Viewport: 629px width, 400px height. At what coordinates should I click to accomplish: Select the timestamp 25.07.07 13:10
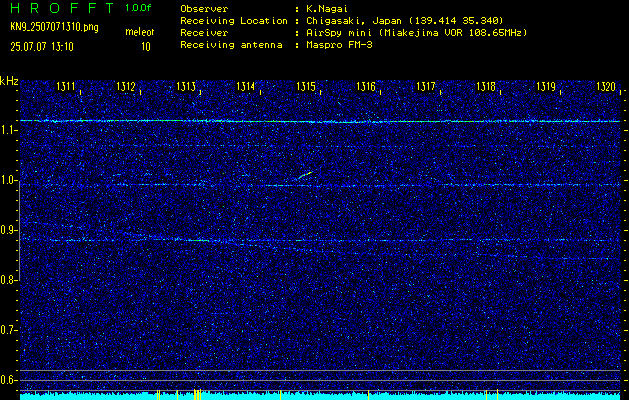[42, 47]
